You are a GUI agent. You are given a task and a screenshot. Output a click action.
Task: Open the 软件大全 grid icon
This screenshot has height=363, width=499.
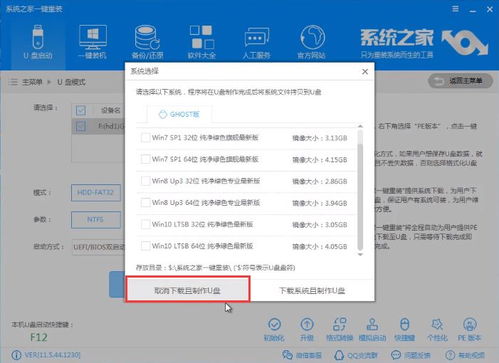(x=202, y=42)
